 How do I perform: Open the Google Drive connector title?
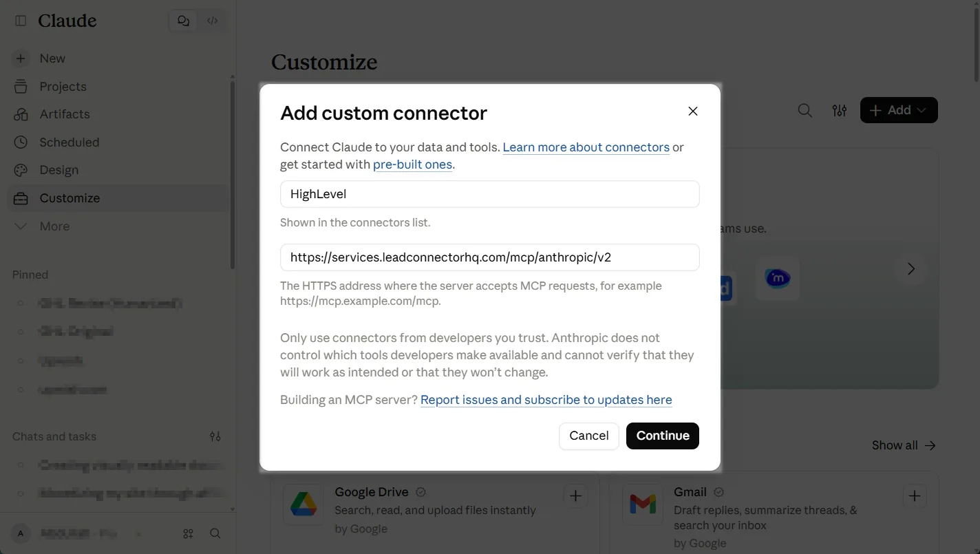pyautogui.click(x=372, y=492)
